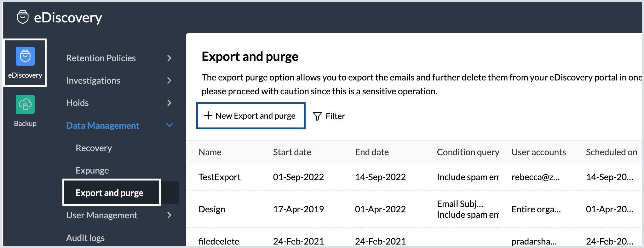Viewport: 644px width, 248px height.
Task: Open the TestExport row entry
Action: tap(219, 177)
